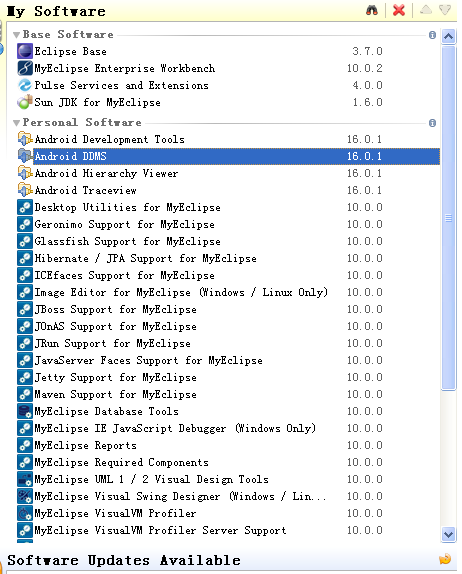
Task: Click the move up arrow icon
Action: click(x=426, y=10)
